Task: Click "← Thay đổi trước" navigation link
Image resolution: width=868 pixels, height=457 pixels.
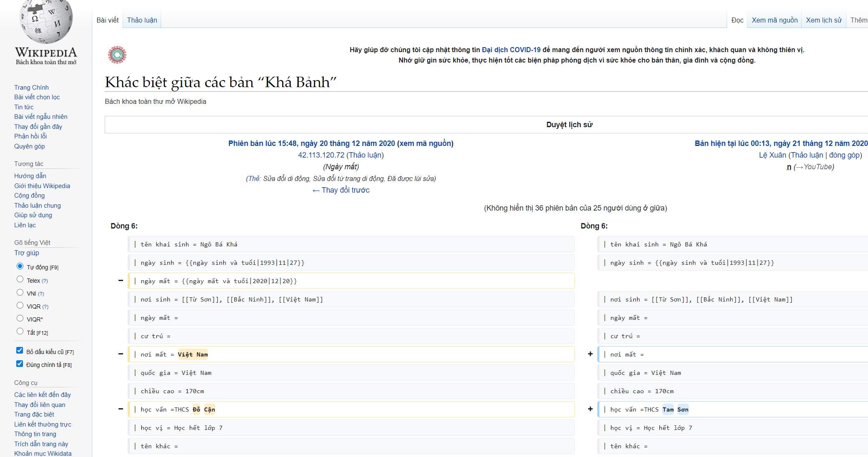Action: tap(341, 190)
